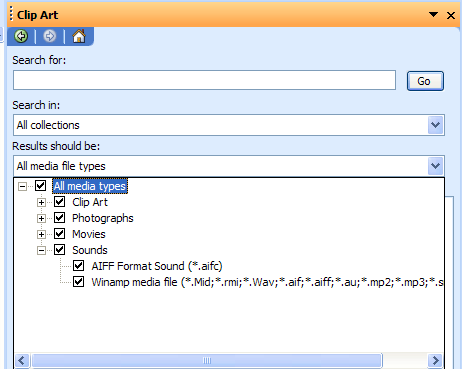Open the All collections dropdown
The width and height of the screenshot is (462, 369).
tap(436, 125)
